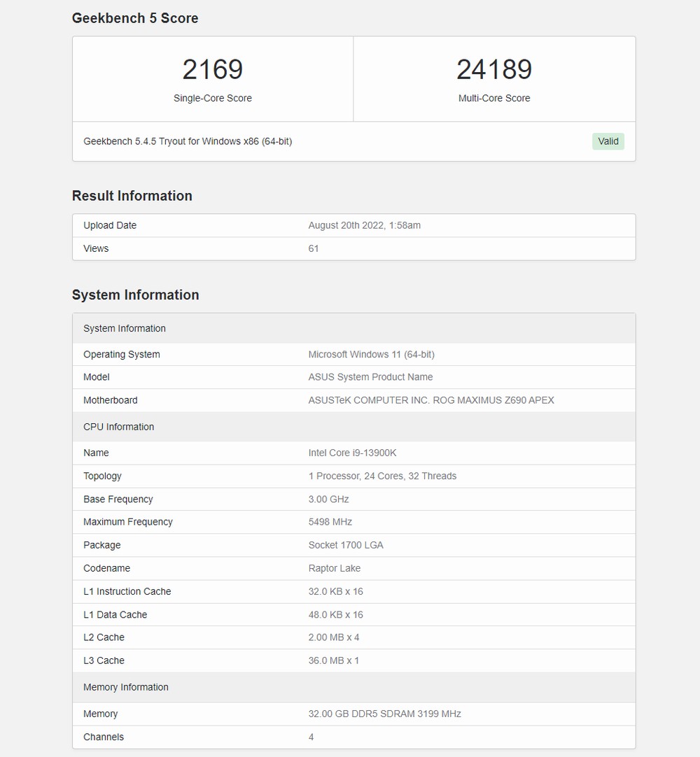Click the System Information page heading
700x757 pixels.
click(135, 295)
